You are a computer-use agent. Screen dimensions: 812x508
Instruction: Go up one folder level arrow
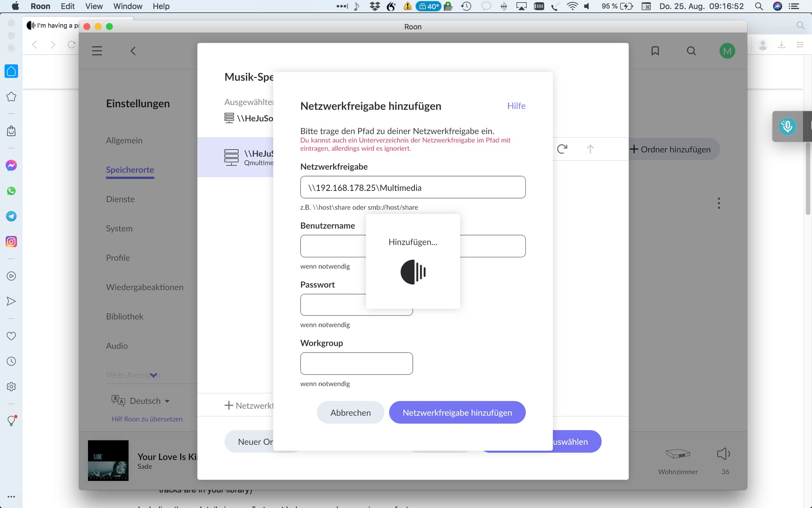click(x=590, y=149)
